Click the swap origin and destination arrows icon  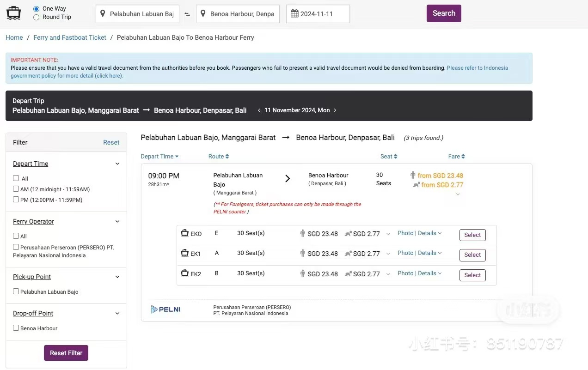tap(187, 14)
